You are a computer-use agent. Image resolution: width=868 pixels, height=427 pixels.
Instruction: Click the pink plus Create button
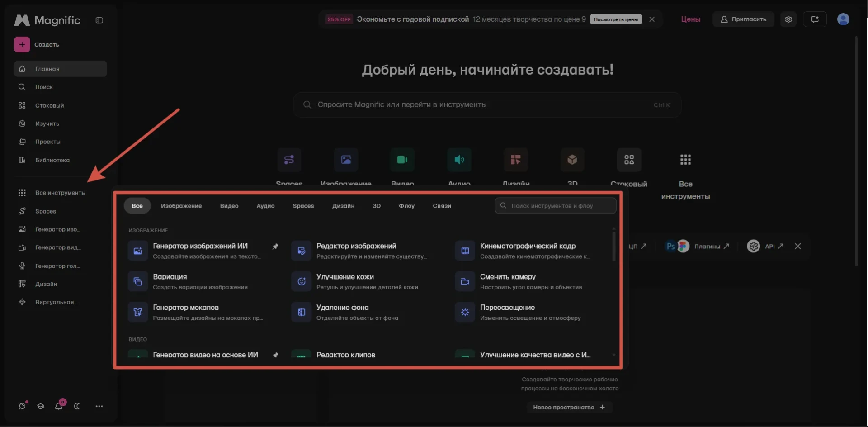pyautogui.click(x=22, y=44)
